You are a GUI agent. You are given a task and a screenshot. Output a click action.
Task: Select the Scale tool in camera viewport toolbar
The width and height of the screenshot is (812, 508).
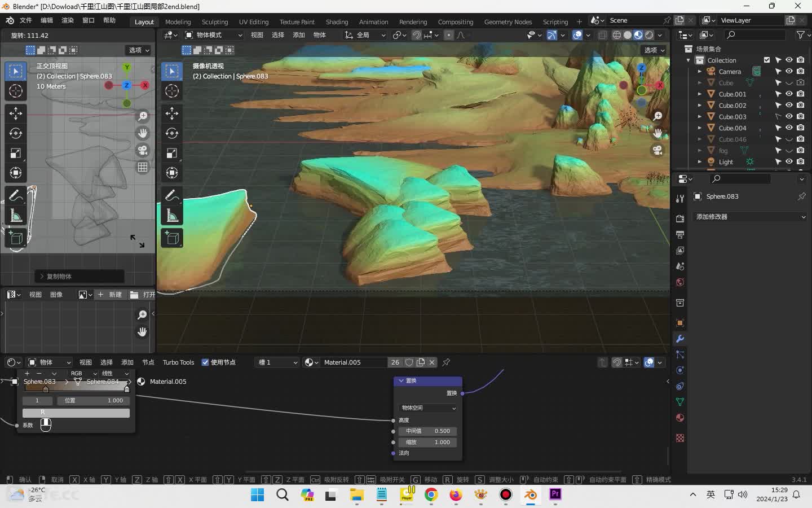172,153
